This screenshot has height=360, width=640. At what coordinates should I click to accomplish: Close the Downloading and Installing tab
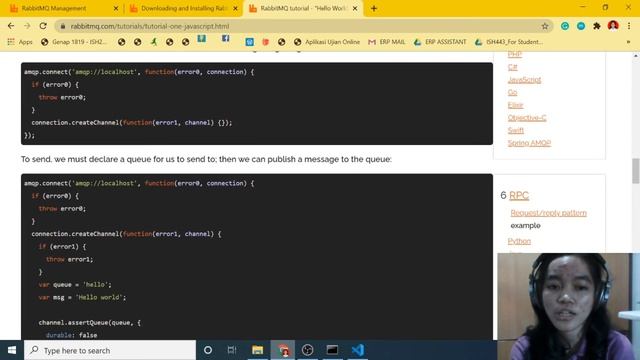pyautogui.click(x=235, y=8)
